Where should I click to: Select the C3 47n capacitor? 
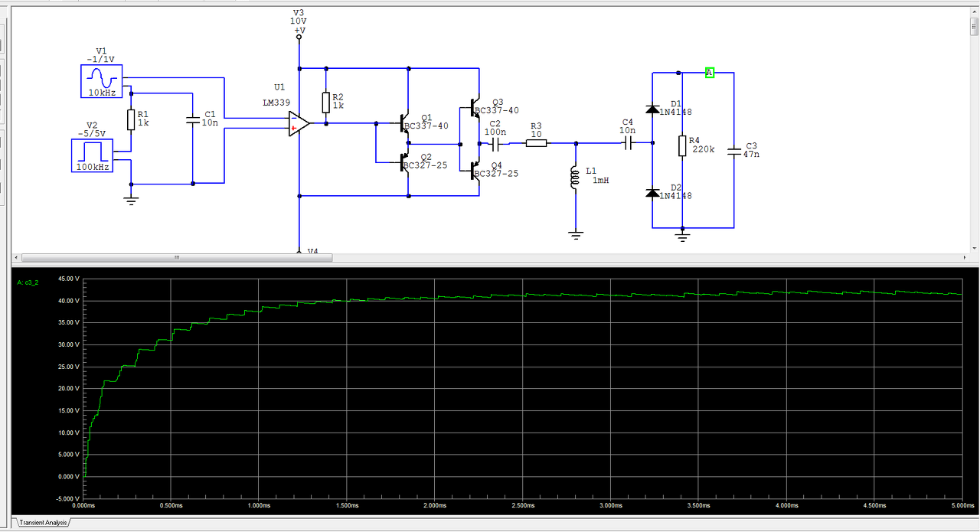[x=733, y=151]
